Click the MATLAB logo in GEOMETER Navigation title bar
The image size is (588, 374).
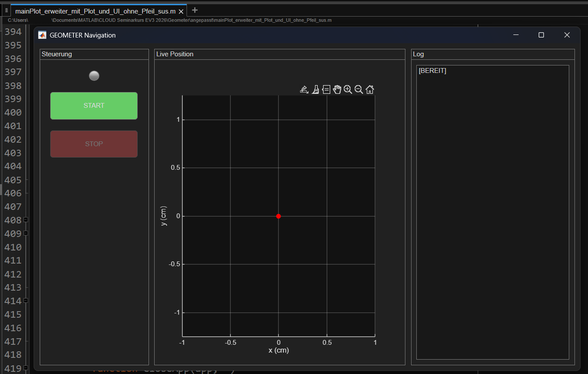pyautogui.click(x=42, y=35)
